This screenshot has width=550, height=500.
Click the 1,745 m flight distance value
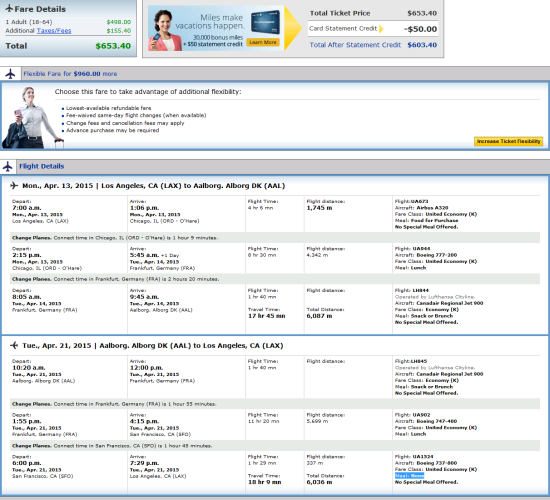(319, 208)
